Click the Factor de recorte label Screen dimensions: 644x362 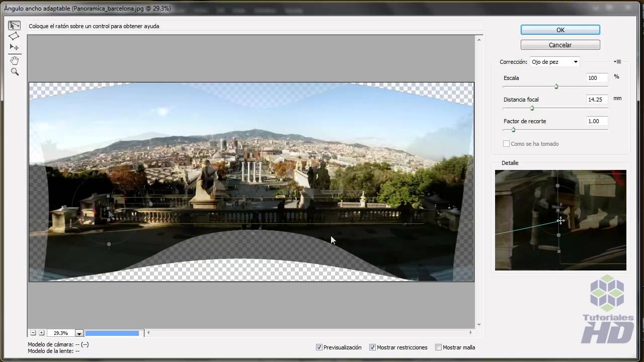tap(525, 121)
